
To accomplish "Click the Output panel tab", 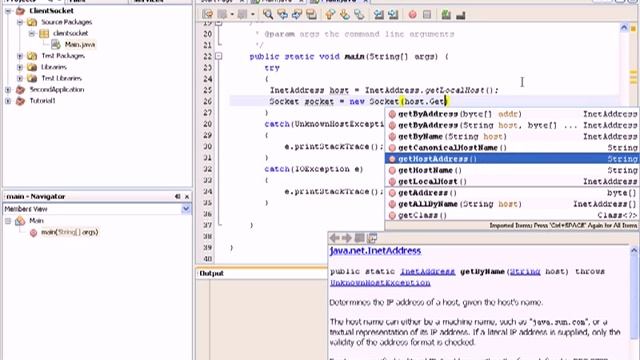I will [x=211, y=273].
